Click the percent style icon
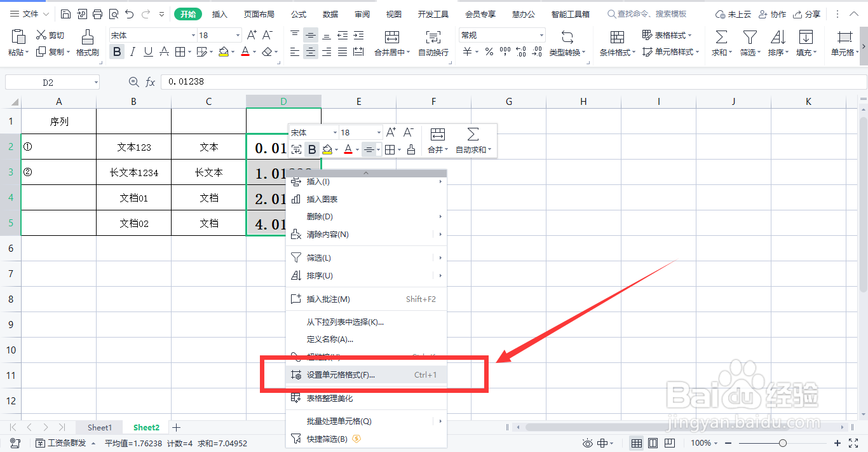Screen dimensions: 868x452 point(489,52)
